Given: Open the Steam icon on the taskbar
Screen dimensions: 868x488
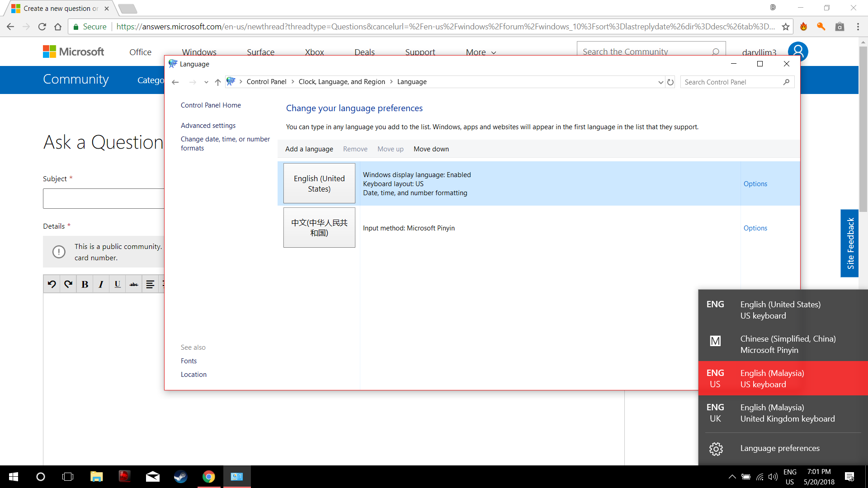Looking at the screenshot, I should pos(180,477).
